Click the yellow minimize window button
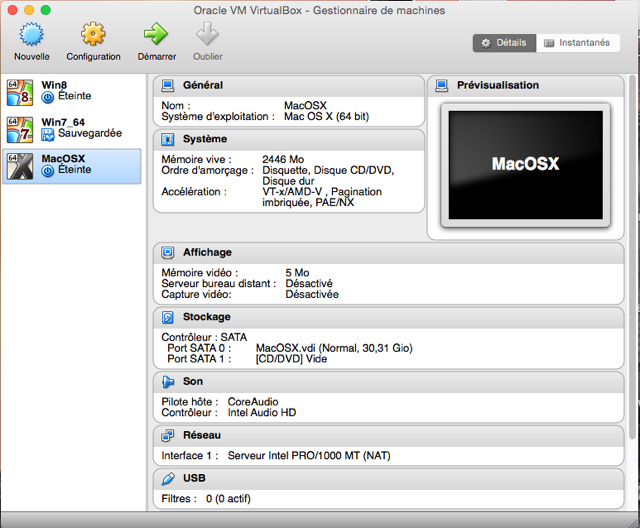The image size is (640, 528). (29, 10)
